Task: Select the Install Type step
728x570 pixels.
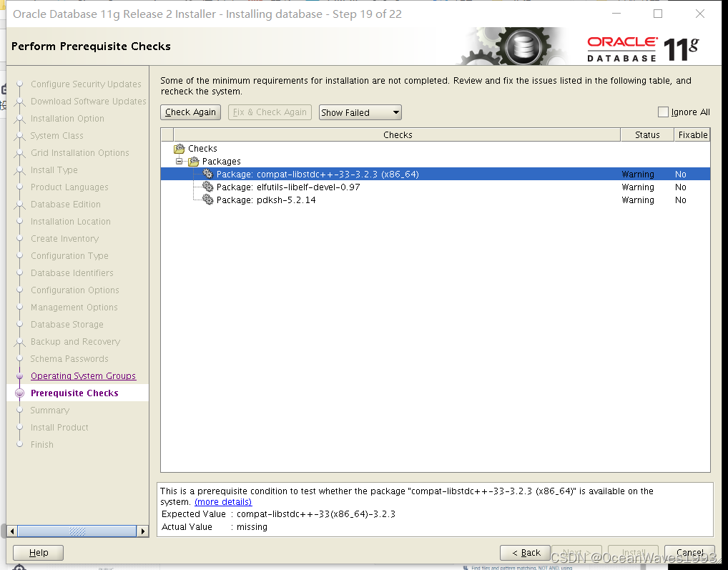Action: point(54,170)
